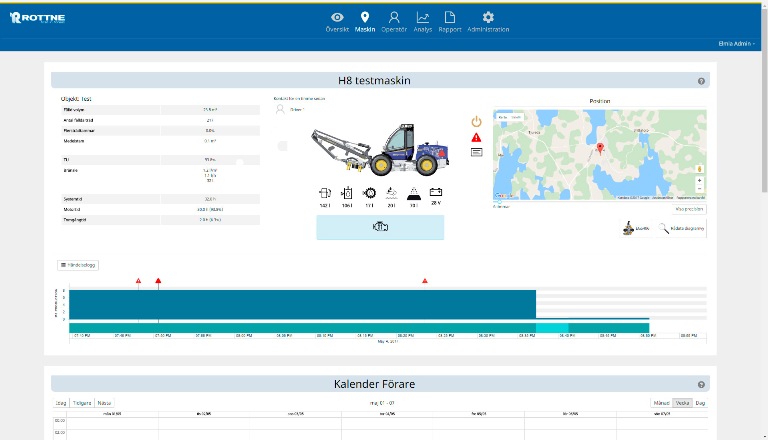Click the orange power status icon

[x=476, y=121]
